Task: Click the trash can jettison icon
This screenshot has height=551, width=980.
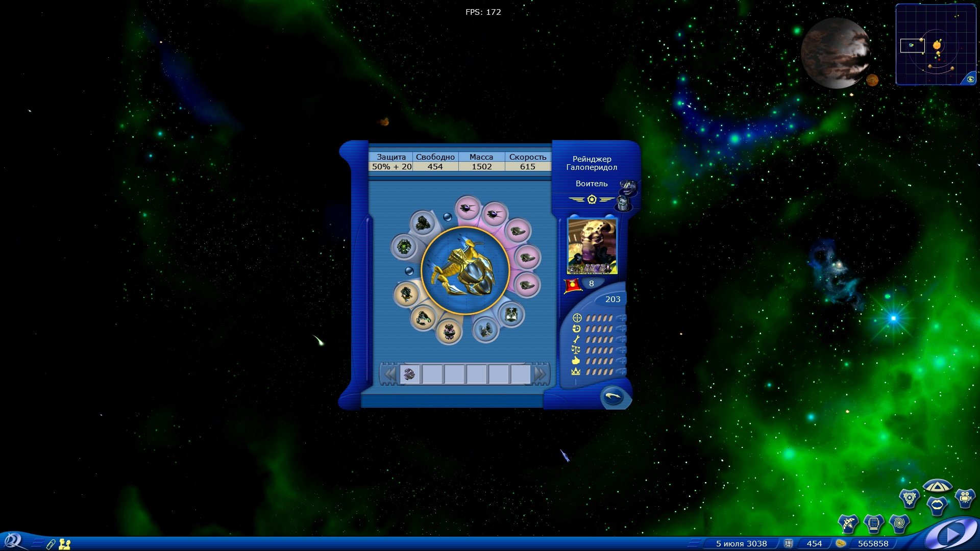Action: click(x=623, y=203)
